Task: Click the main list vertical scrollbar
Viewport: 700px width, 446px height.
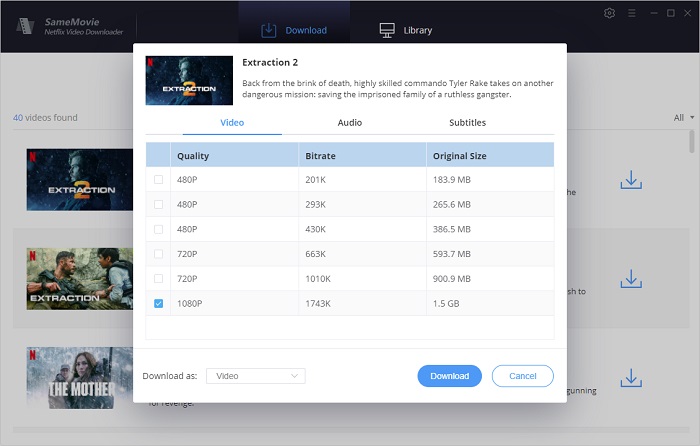Action: [692, 141]
